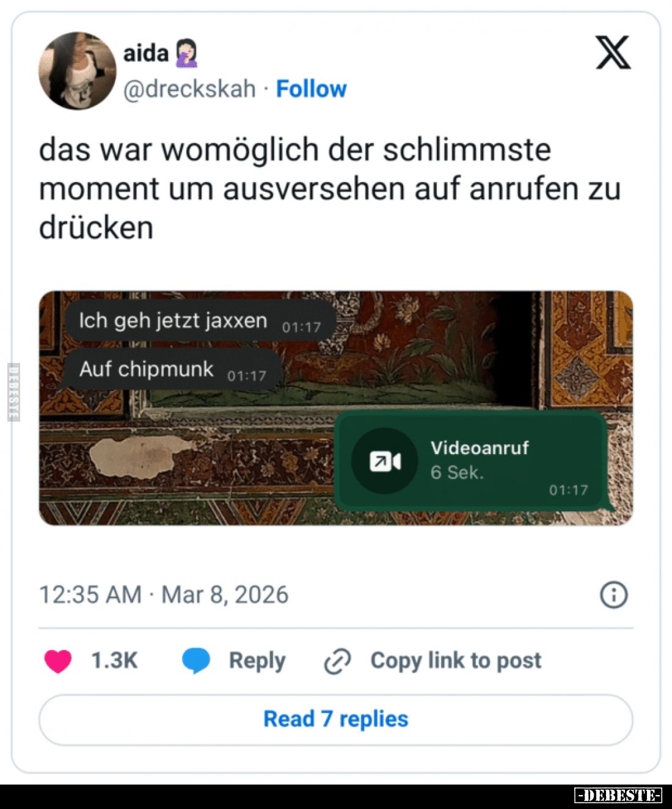This screenshot has width=672, height=809.
Task: Like the post with heart icon
Action: [x=58, y=661]
